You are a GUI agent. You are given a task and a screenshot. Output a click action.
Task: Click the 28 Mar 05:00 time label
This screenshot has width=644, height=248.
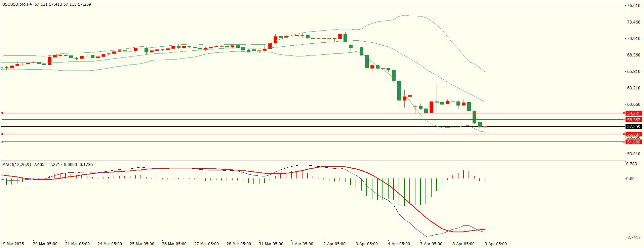click(x=239, y=244)
